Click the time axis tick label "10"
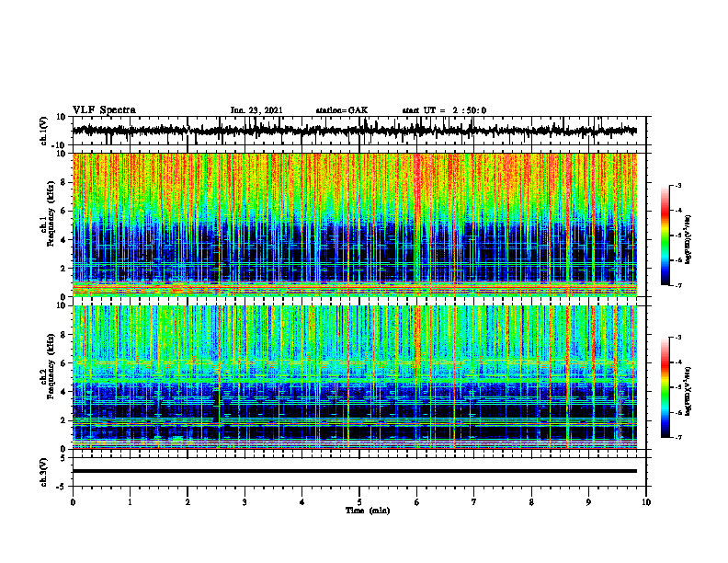Image resolution: width=728 pixels, height=563 pixels. click(646, 502)
